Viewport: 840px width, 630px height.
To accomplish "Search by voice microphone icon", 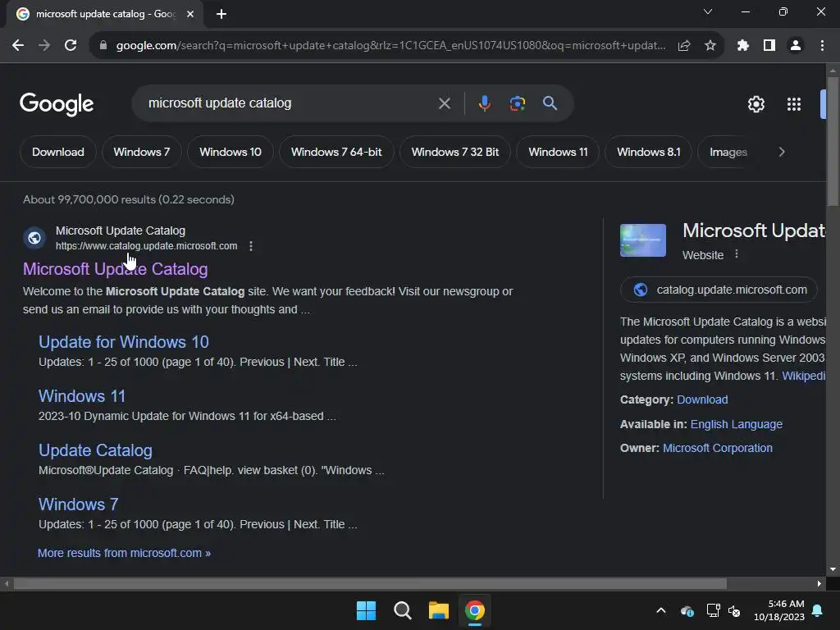I will 484,103.
